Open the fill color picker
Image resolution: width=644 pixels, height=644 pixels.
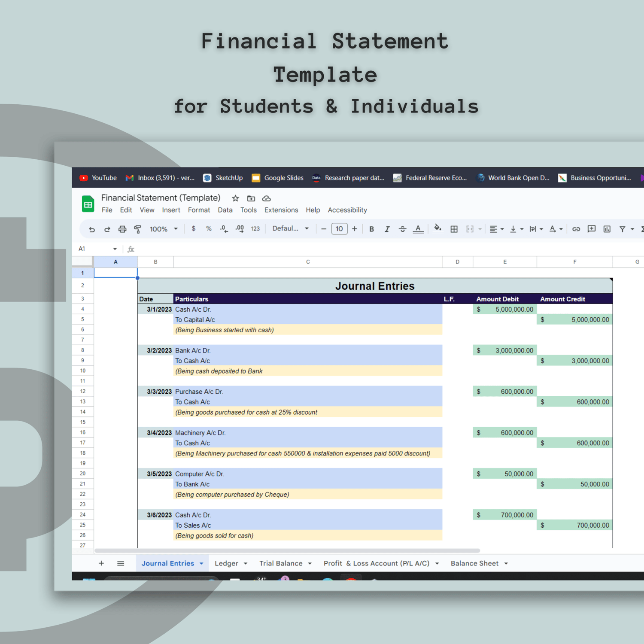coord(437,228)
